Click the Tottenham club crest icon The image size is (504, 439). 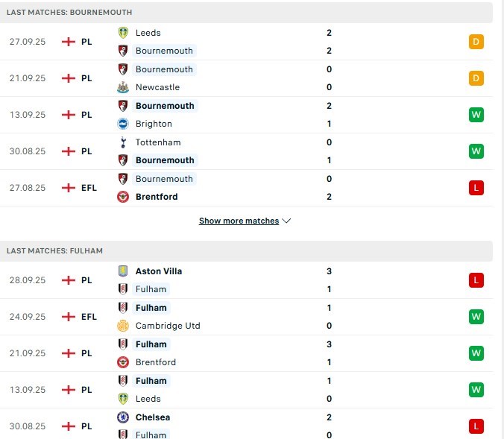[x=123, y=142]
